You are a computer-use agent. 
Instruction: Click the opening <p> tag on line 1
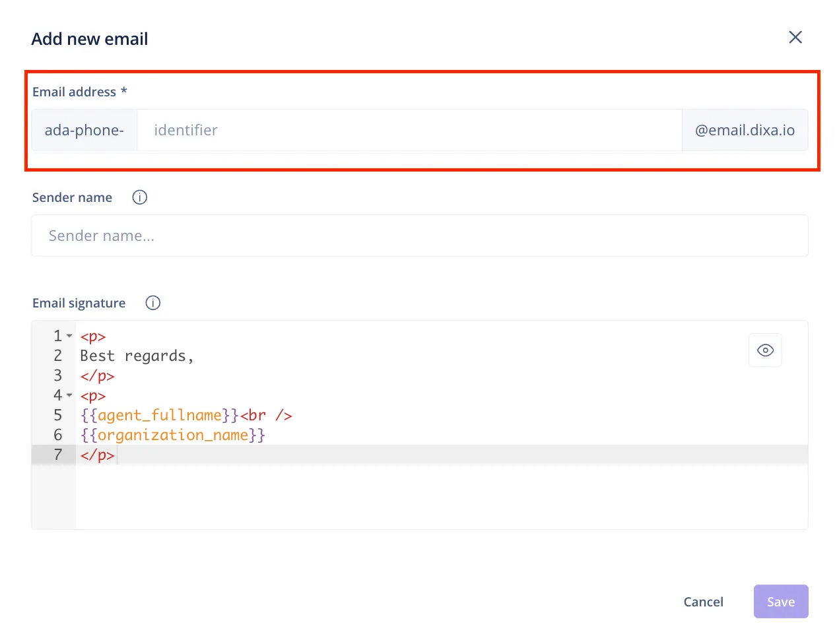pyautogui.click(x=93, y=336)
